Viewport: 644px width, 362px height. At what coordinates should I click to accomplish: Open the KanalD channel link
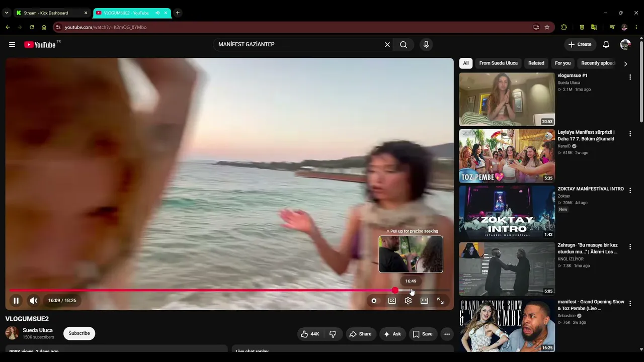coord(564,146)
